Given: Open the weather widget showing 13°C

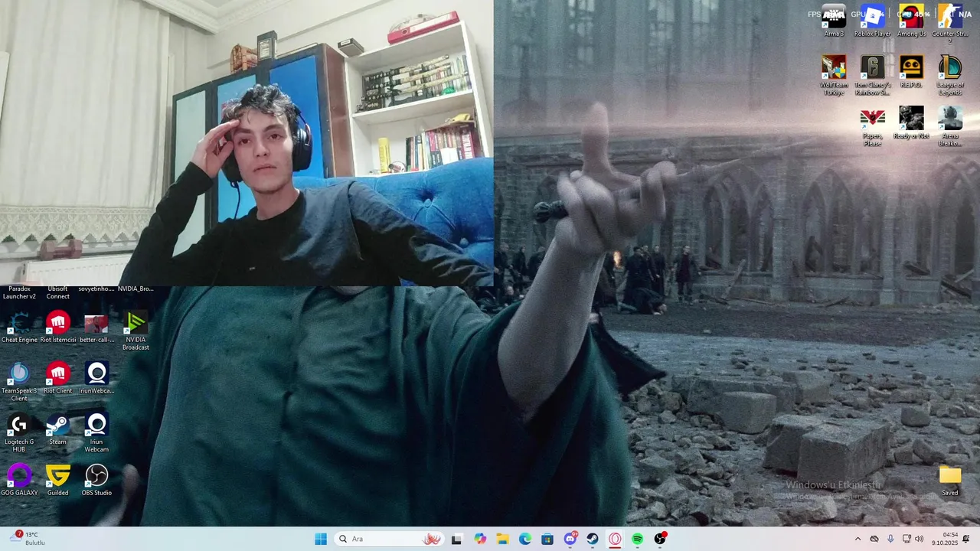Looking at the screenshot, I should click(28, 539).
